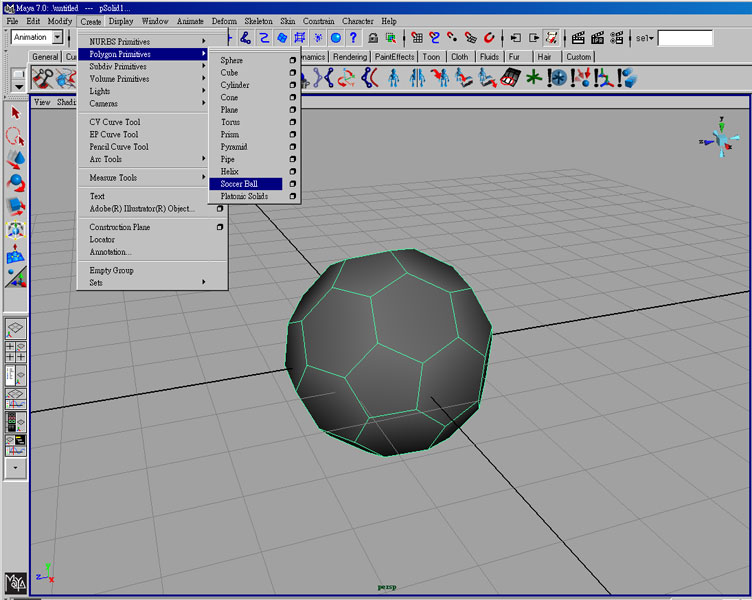Toggle the snap to grids icon

tap(417, 37)
